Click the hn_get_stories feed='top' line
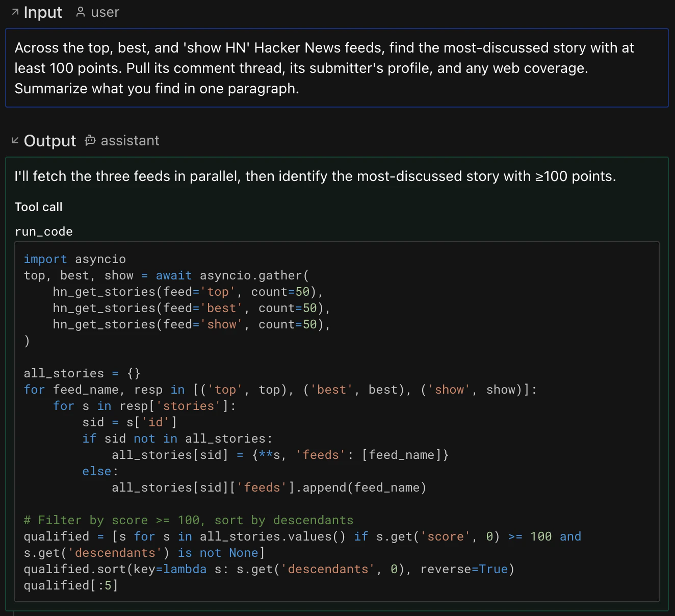Image resolution: width=675 pixels, height=616 pixels. tap(188, 292)
